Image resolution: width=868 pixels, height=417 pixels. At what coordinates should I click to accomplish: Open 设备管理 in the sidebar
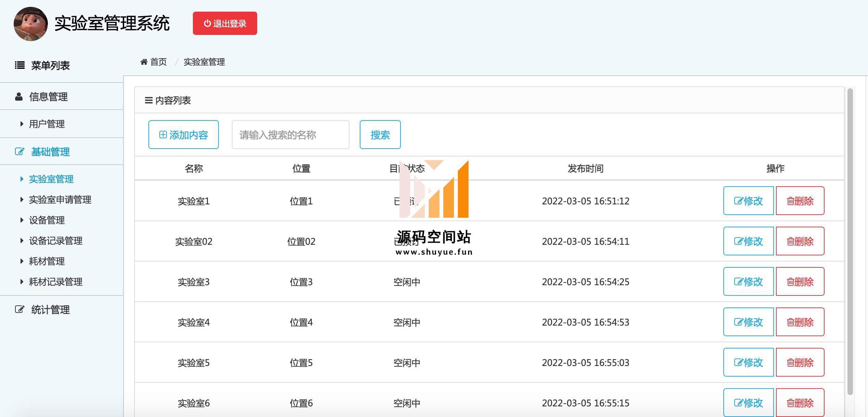(x=47, y=220)
